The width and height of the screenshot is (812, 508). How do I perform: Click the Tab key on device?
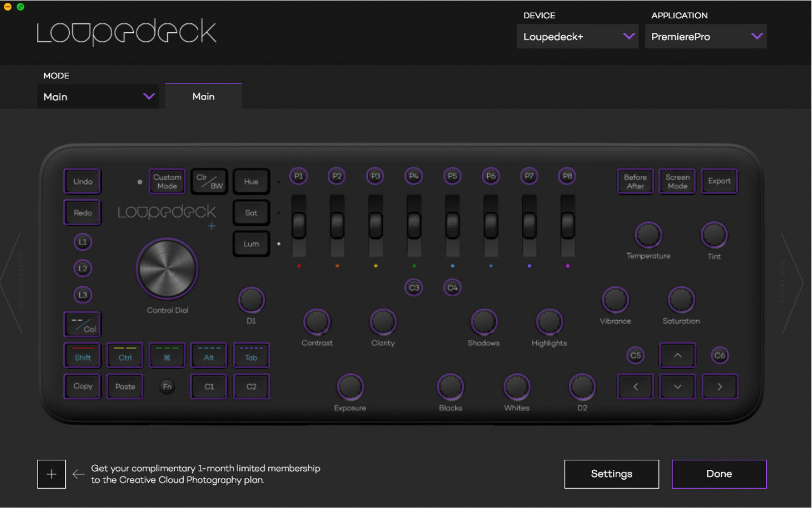[251, 355]
